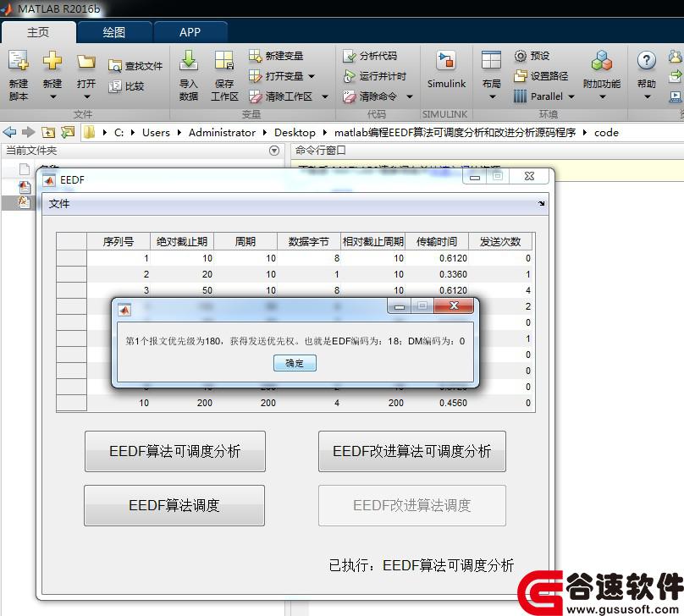Click Find Files (查找文件) icon
The height and width of the screenshot is (616, 684).
pyautogui.click(x=115, y=66)
